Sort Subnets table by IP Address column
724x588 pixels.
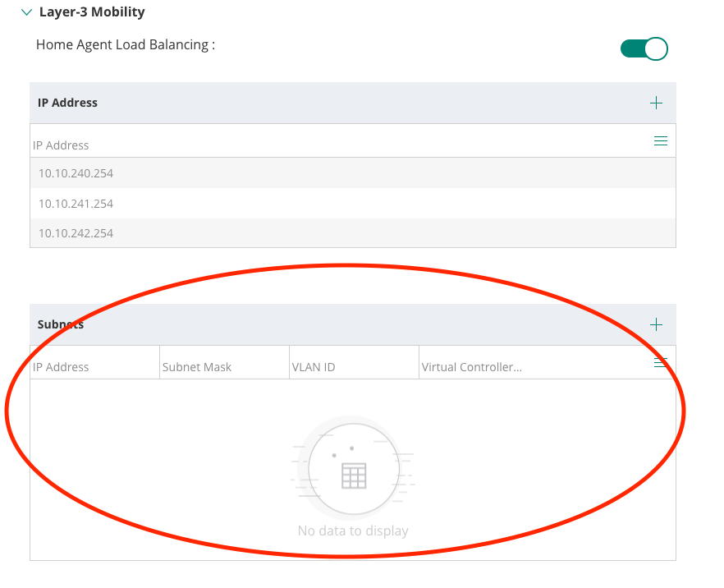pyautogui.click(x=61, y=367)
